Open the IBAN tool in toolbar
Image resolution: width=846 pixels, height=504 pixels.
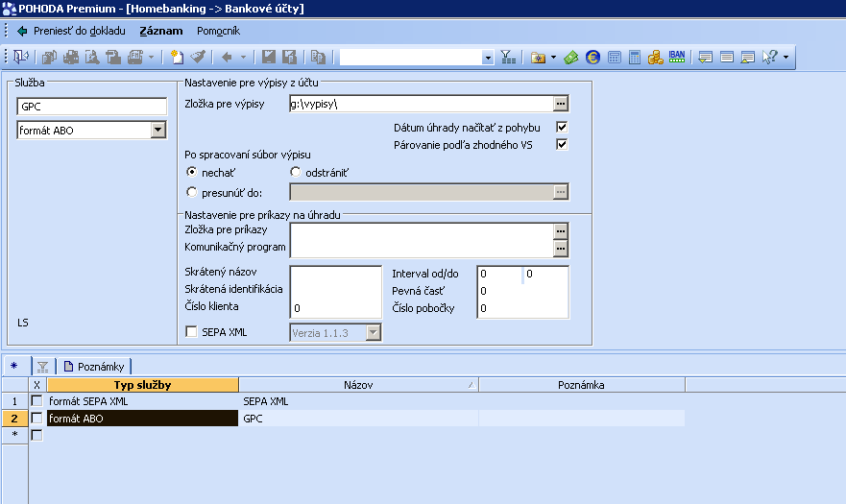coord(677,58)
